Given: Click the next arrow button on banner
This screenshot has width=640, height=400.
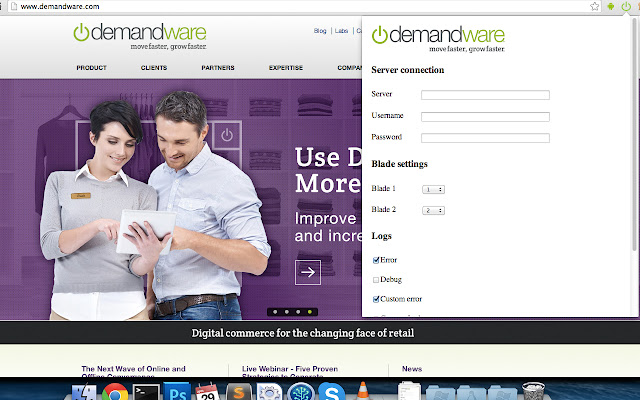Looking at the screenshot, I should 308,272.
